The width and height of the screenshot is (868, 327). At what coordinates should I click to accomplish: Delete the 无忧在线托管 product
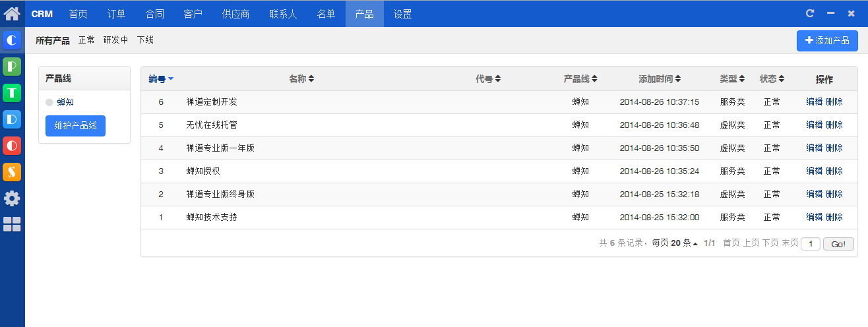click(x=834, y=125)
